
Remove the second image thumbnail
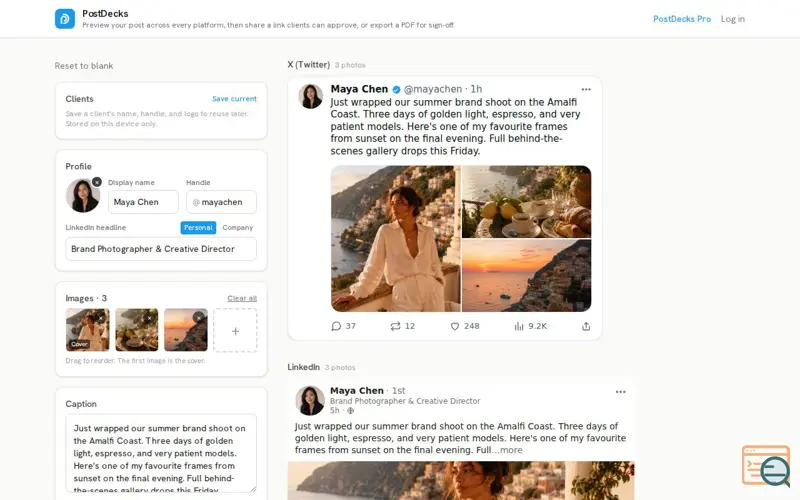149,318
